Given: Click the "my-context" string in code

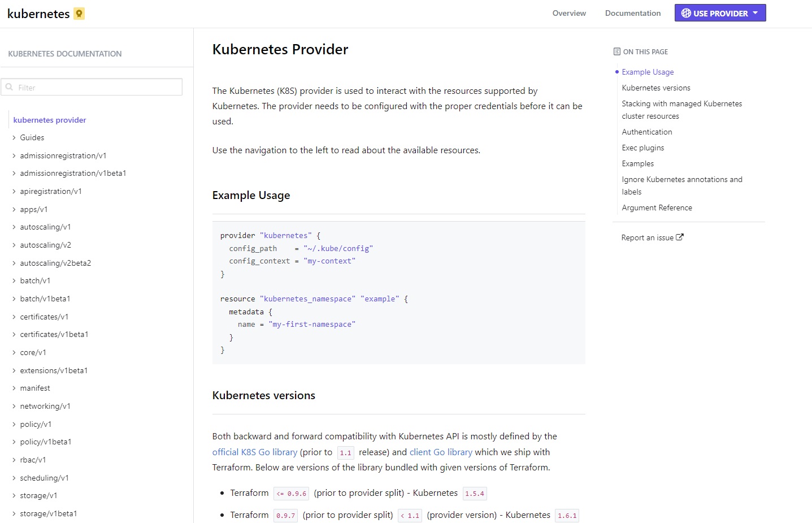Looking at the screenshot, I should coord(329,261).
